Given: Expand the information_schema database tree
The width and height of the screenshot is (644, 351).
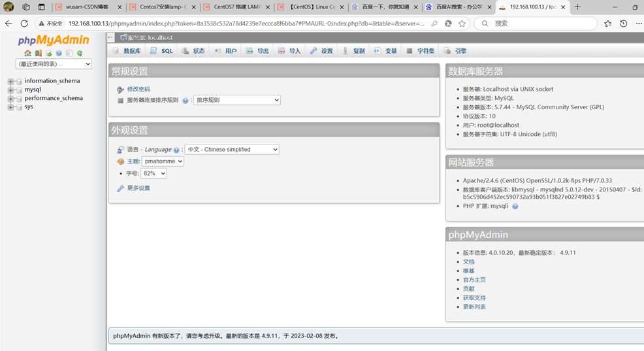Looking at the screenshot, I should pos(10,82).
